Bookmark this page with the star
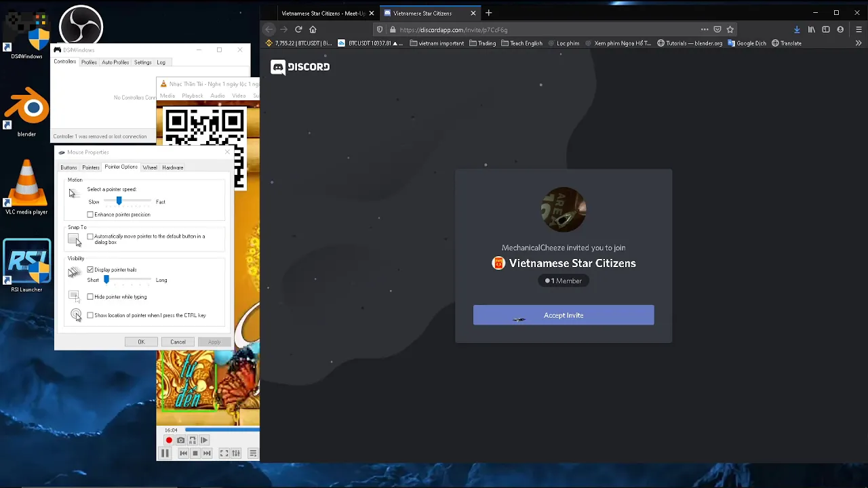Screen dimensions: 868x488 tap(730, 30)
